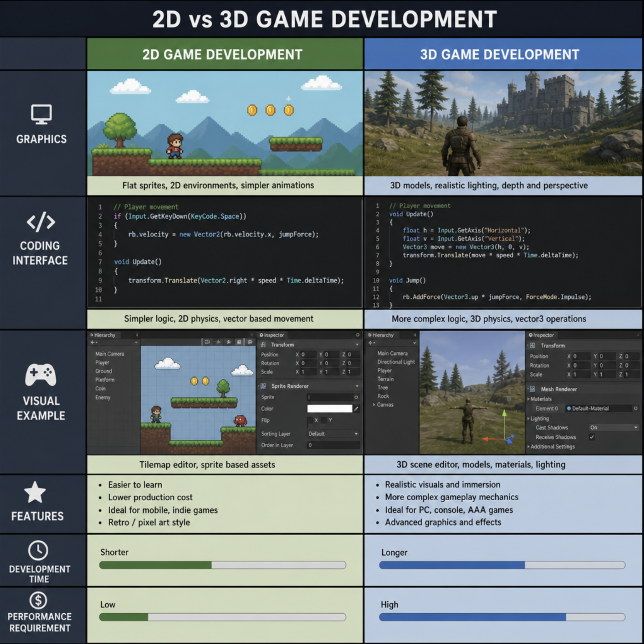The height and width of the screenshot is (644, 644).
Task: Click the Order in Layer input field
Action: (333, 445)
